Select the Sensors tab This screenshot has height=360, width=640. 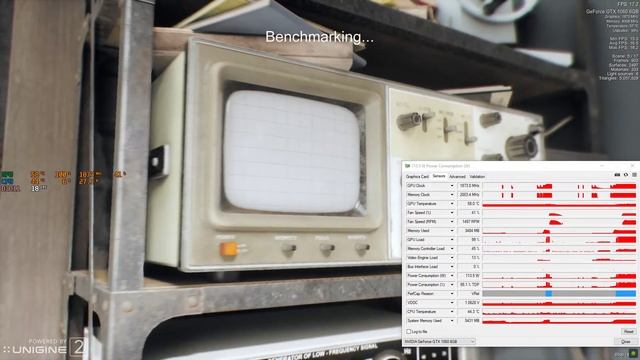point(439,176)
